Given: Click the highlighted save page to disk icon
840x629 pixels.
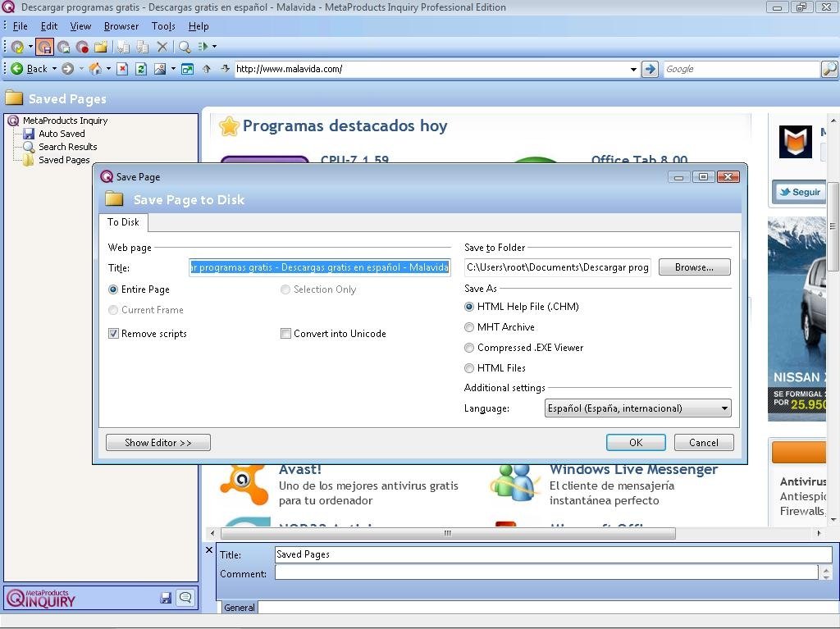Looking at the screenshot, I should tap(45, 47).
